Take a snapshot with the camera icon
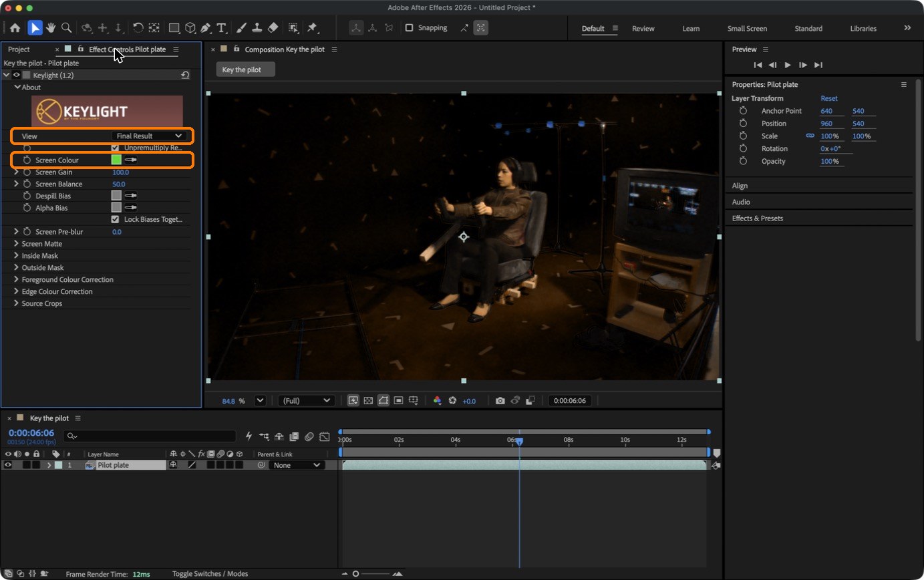The height and width of the screenshot is (580, 924). point(500,401)
